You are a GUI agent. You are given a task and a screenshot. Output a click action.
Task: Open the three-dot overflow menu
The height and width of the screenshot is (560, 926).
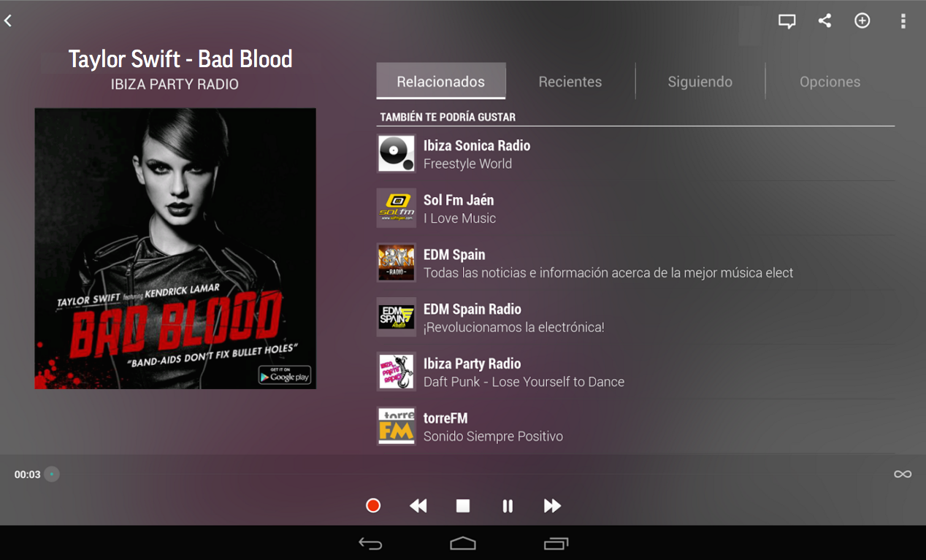tap(903, 21)
